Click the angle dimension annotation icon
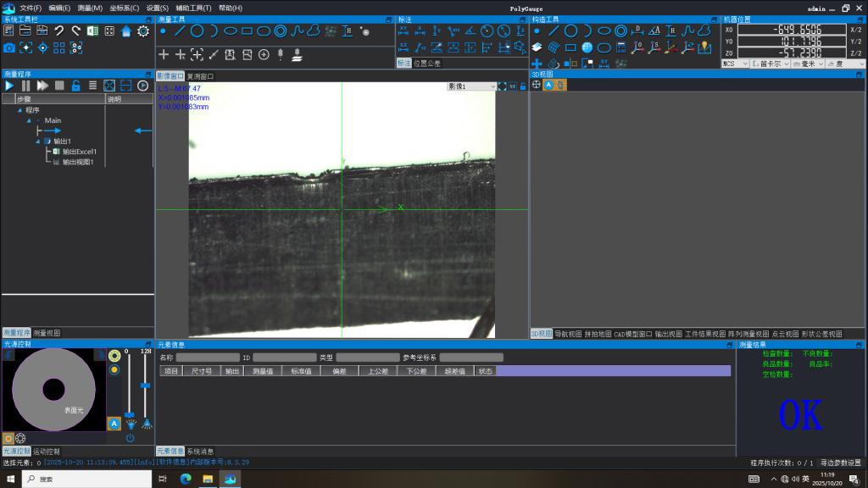 (x=470, y=31)
